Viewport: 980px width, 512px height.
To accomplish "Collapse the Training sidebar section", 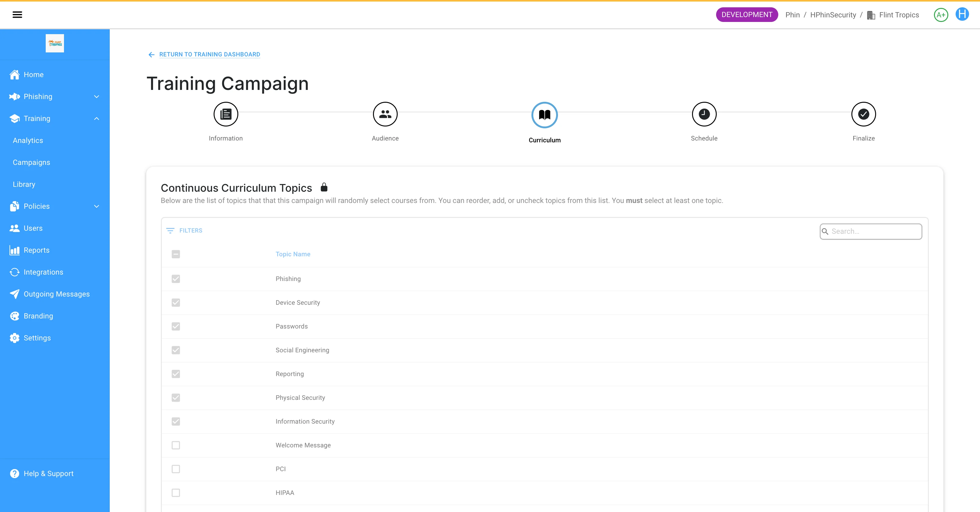I will (x=97, y=119).
